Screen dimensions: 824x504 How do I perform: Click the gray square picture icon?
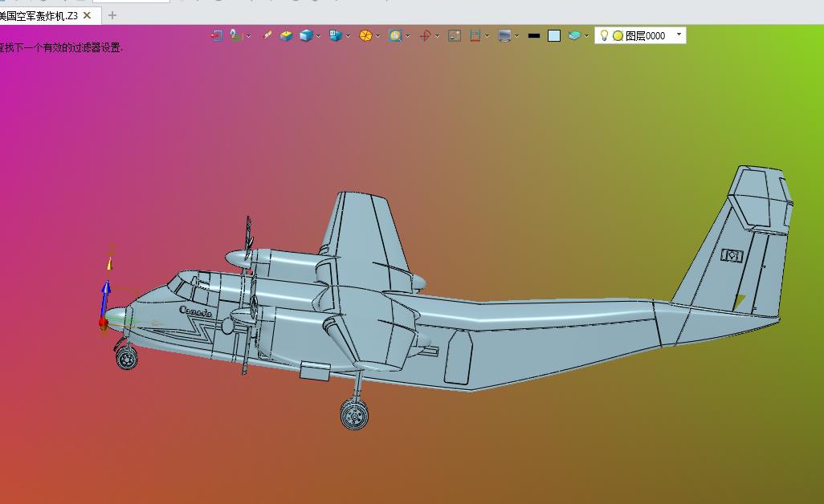point(455,35)
